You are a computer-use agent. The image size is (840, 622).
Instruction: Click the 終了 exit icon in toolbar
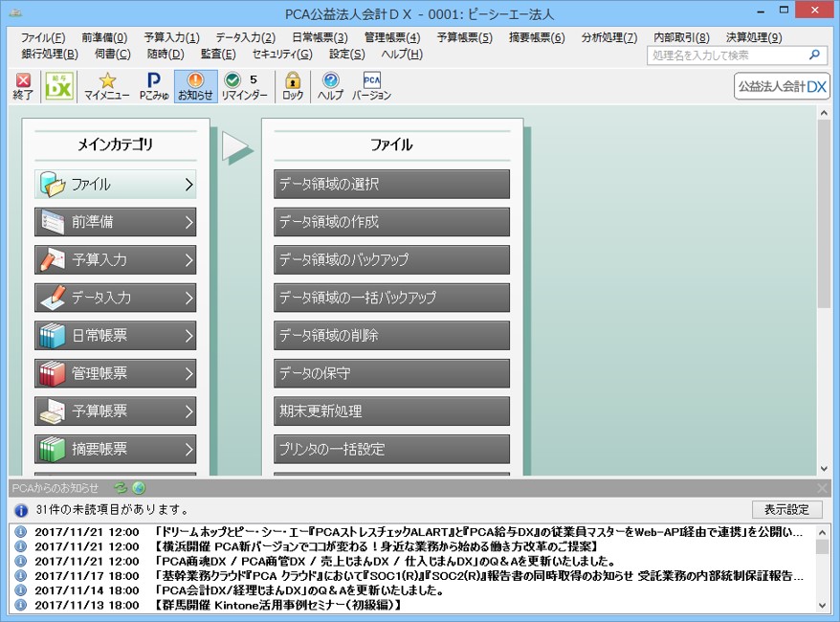pyautogui.click(x=23, y=86)
